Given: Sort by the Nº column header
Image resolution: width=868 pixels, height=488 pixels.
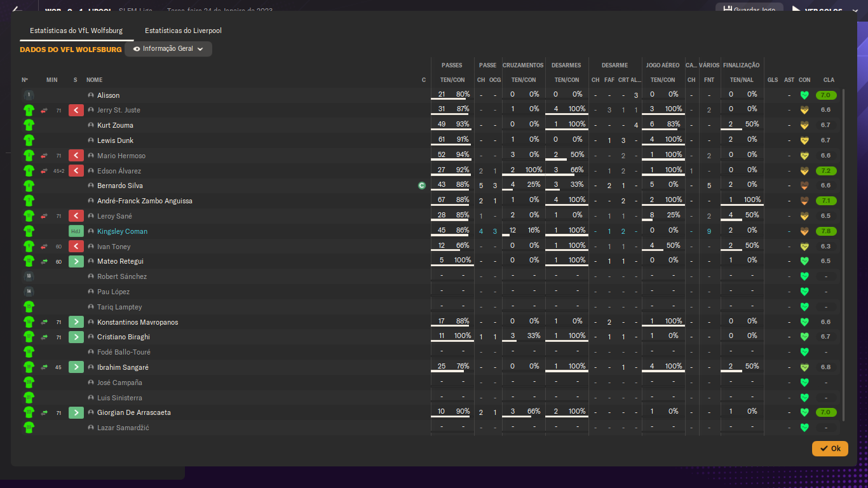Looking at the screenshot, I should coord(25,80).
